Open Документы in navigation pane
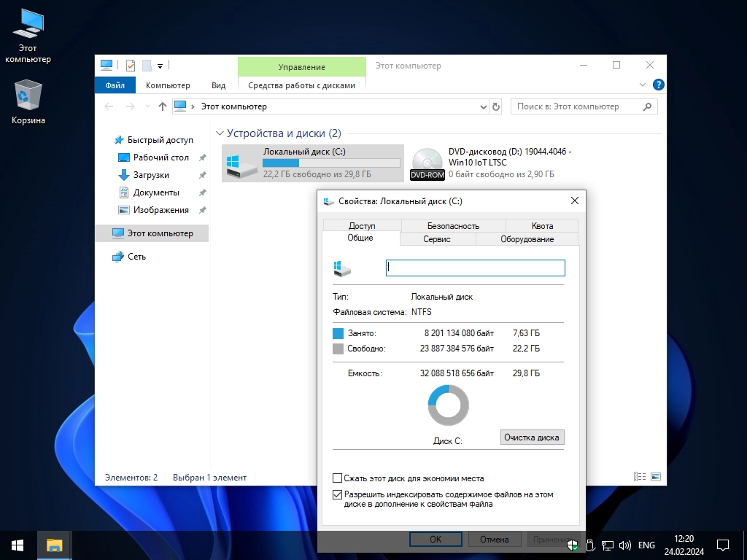Image resolution: width=747 pixels, height=560 pixels. (156, 192)
